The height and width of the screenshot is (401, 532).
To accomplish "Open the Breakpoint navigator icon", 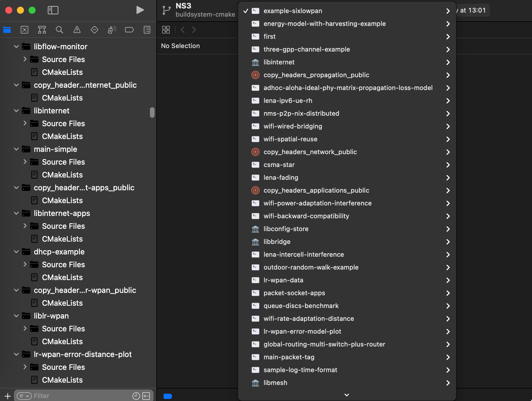I will click(x=129, y=30).
